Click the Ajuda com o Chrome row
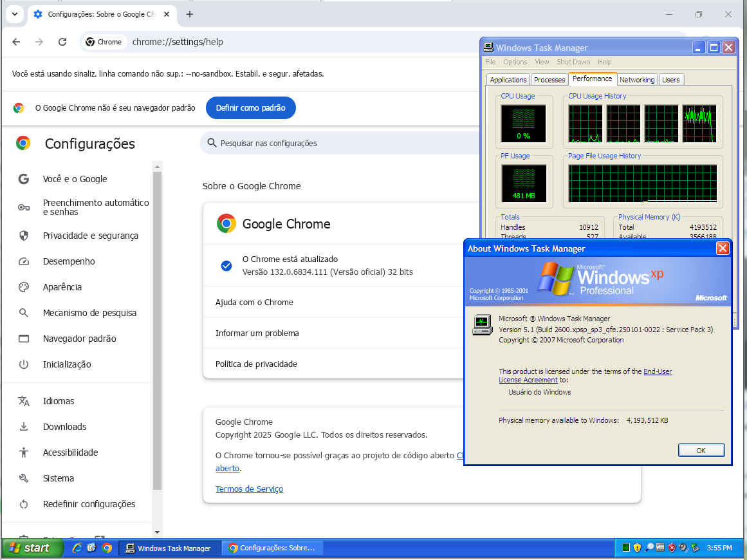This screenshot has width=747, height=560. 333,302
